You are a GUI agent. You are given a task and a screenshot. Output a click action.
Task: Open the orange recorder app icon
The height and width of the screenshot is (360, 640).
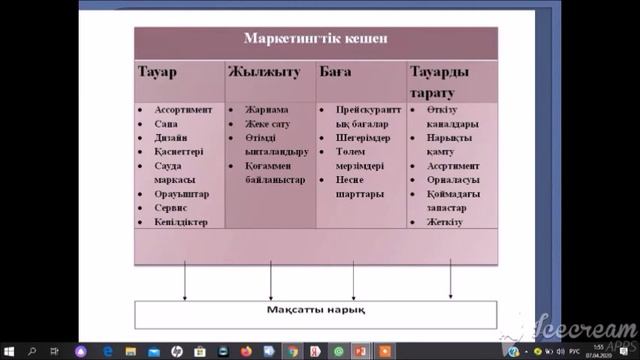(x=384, y=351)
